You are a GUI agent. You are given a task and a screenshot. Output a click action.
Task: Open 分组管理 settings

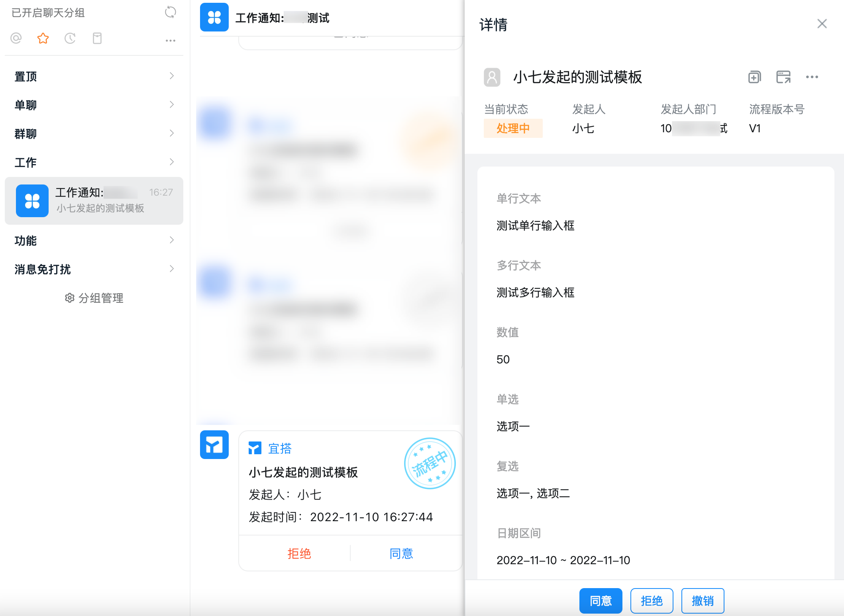[x=94, y=298]
